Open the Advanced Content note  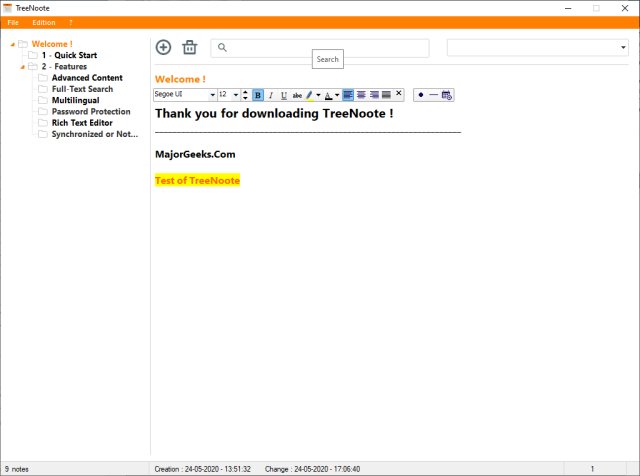click(87, 78)
